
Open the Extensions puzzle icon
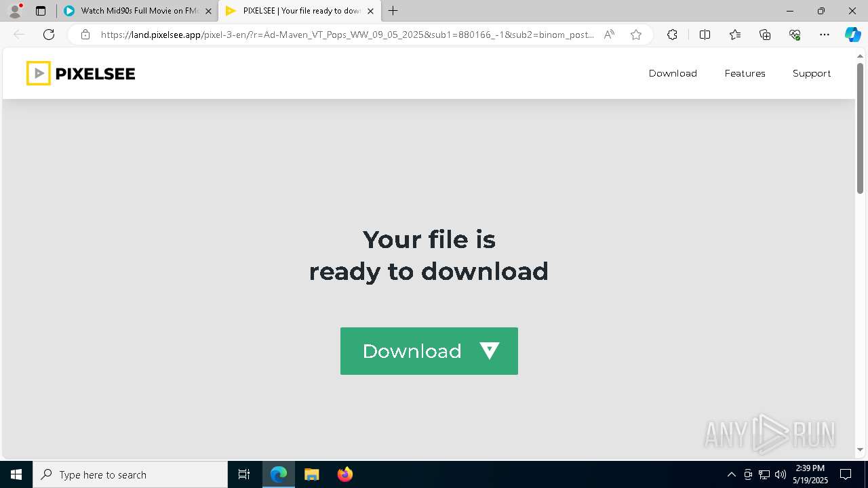pos(672,35)
